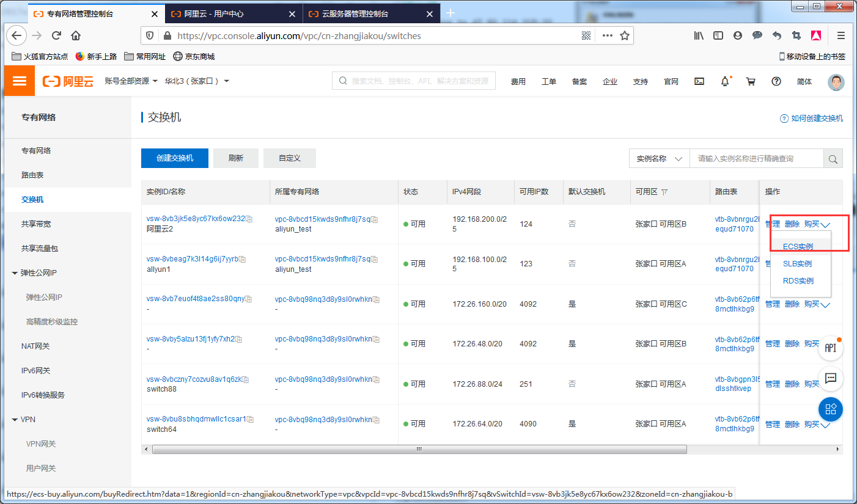Click the horizontal table scrollbar

[419, 450]
